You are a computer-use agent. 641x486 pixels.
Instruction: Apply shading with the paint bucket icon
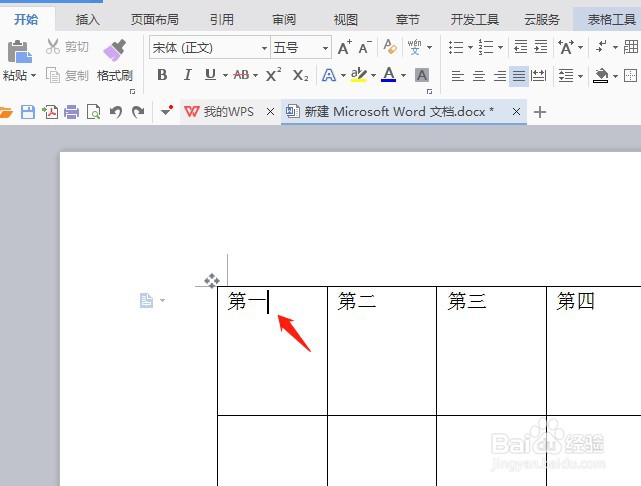point(601,75)
